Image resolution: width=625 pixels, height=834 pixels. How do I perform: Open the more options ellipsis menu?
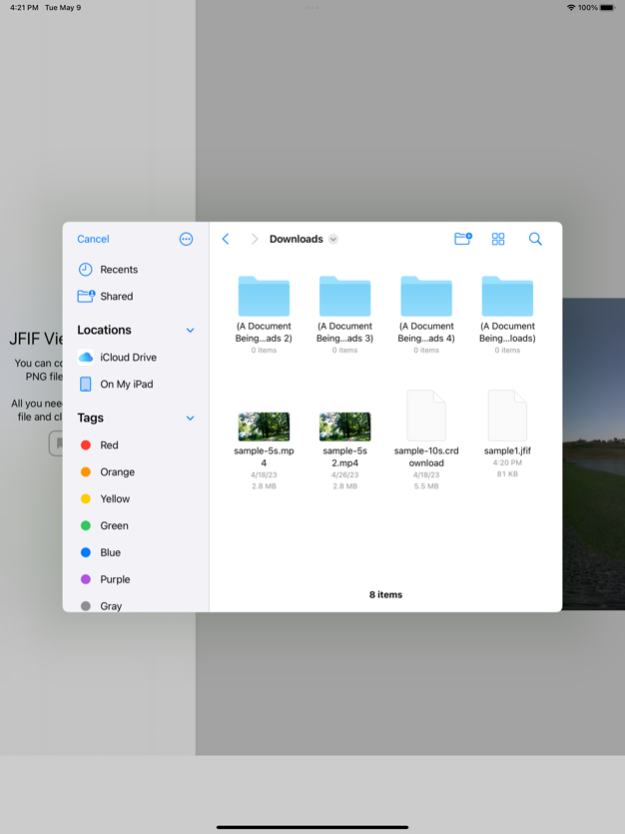[186, 239]
